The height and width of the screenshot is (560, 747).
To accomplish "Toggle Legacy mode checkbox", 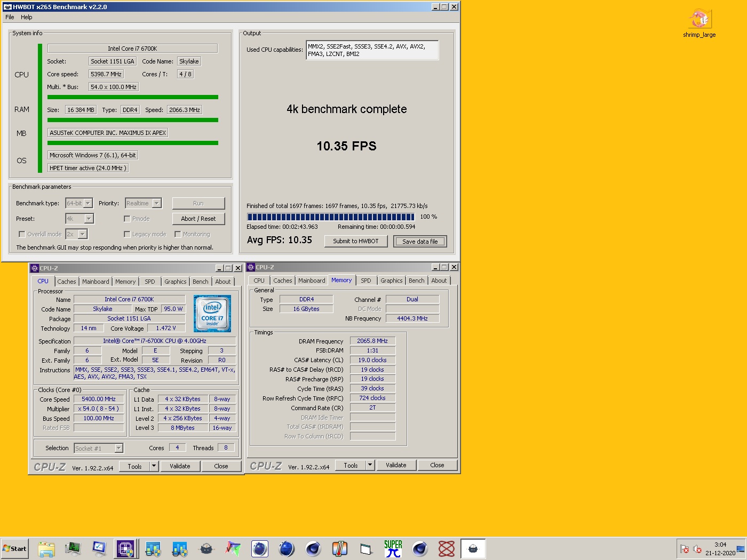I will (x=127, y=234).
